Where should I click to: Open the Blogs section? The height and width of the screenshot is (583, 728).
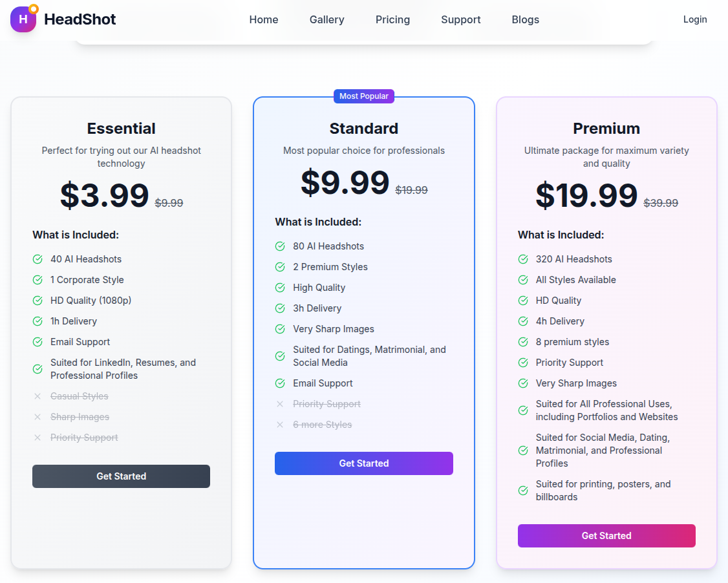525,19
